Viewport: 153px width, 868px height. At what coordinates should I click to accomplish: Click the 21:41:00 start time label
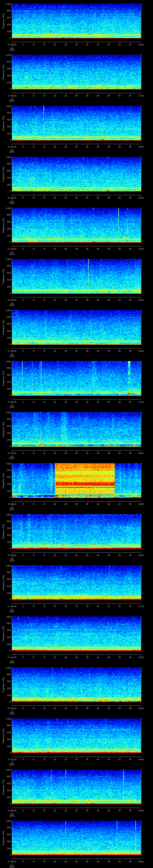12,657
